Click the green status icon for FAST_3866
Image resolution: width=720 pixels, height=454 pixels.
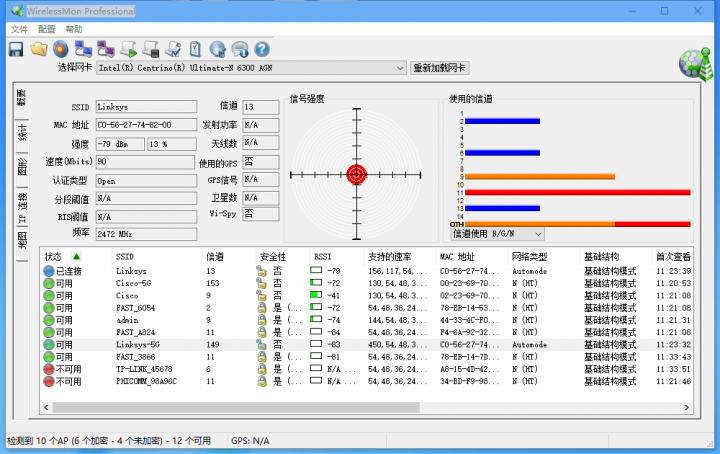tap(49, 357)
